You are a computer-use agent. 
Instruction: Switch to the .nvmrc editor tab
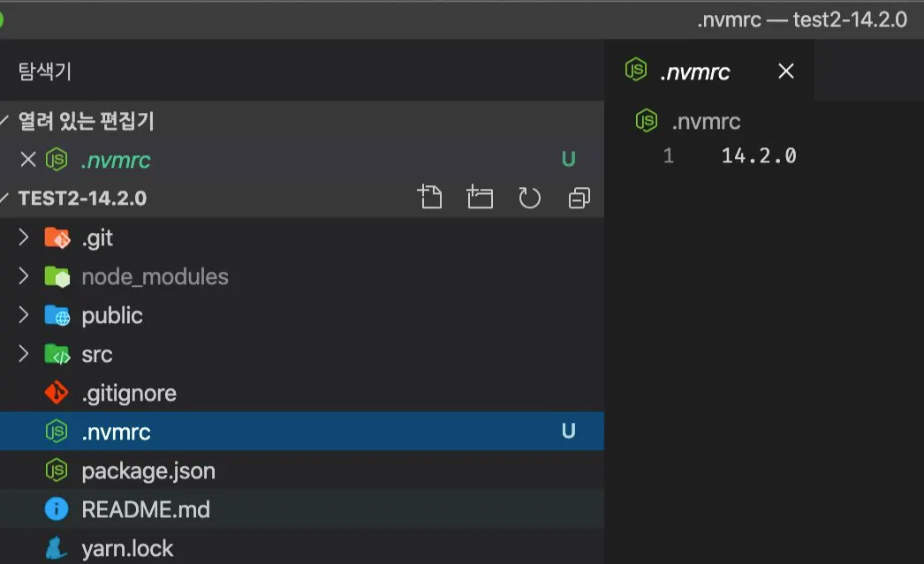(694, 72)
